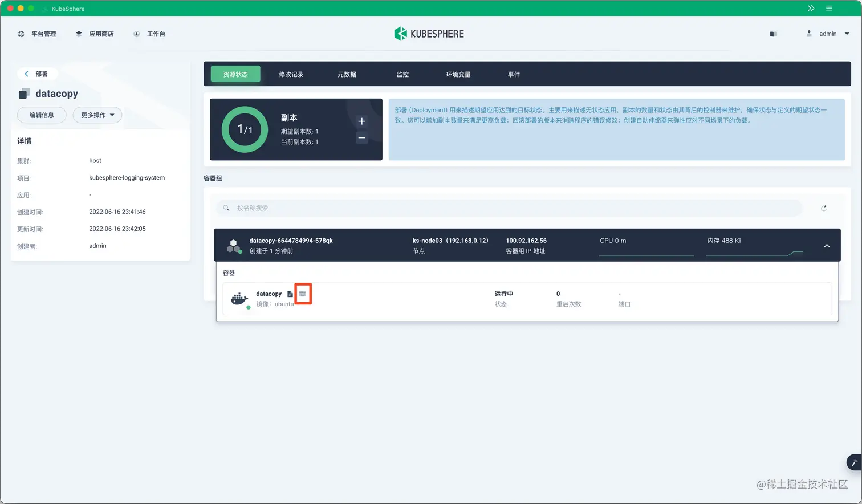The image size is (862, 504).
Task: Click the 编辑信息 button
Action: (x=42, y=115)
